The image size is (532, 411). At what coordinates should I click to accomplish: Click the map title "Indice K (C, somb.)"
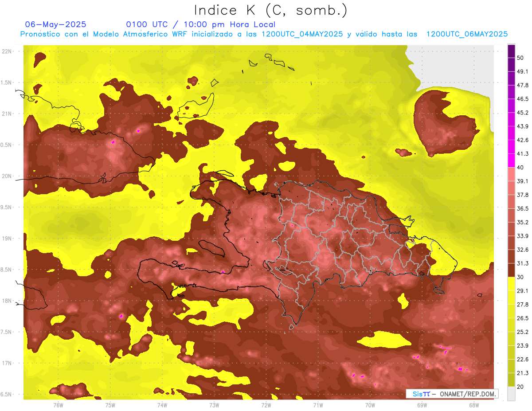coord(271,11)
